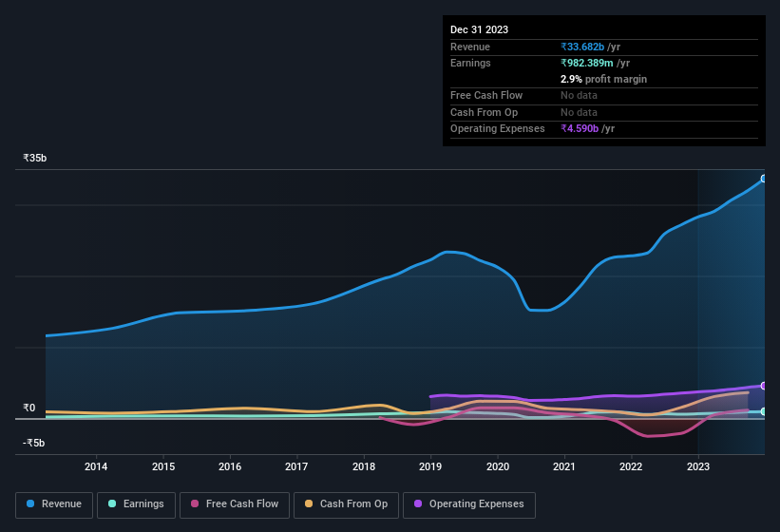Click the 2016 x-axis year label
The image size is (780, 532).
coord(230,466)
